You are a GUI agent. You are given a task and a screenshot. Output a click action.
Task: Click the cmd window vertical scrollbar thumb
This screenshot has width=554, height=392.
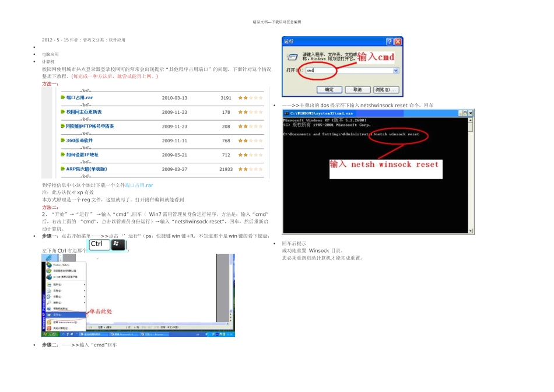pyautogui.click(x=470, y=127)
